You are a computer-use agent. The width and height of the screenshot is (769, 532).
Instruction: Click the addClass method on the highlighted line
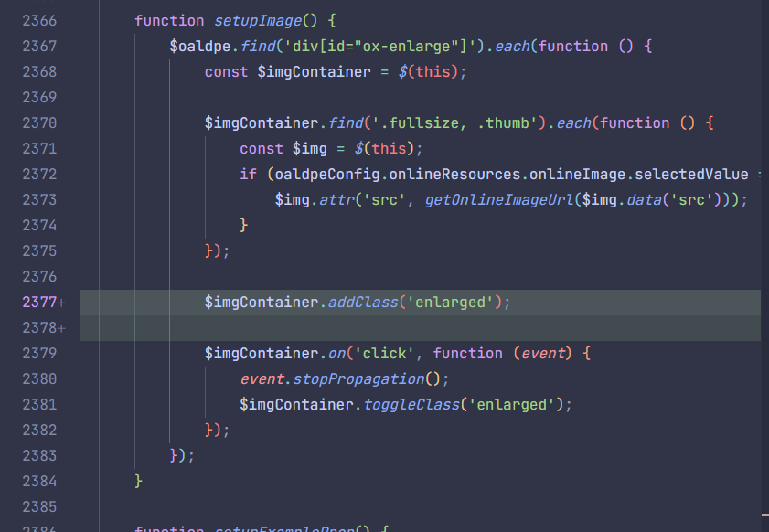[363, 302]
